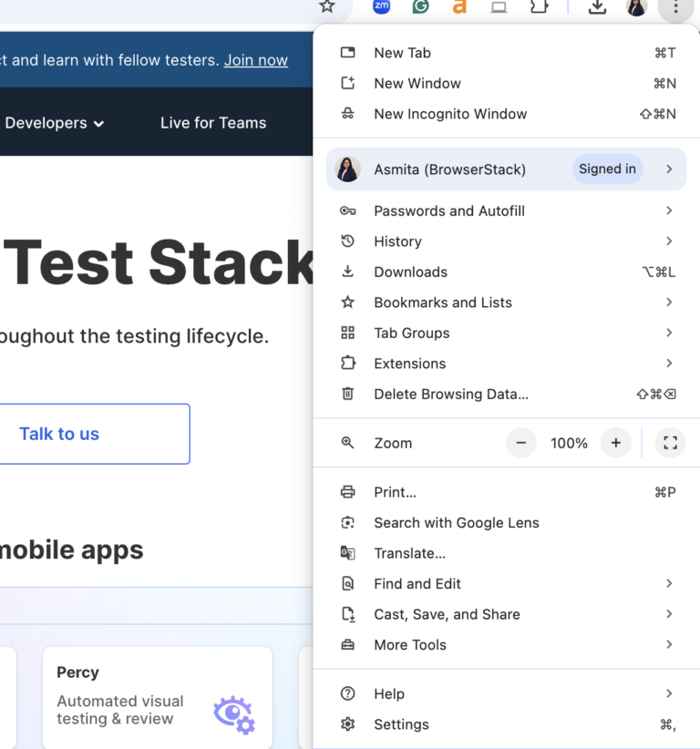Viewport: 700px width, 749px height.
Task: Click the browser profile avatar icon
Action: 636,7
